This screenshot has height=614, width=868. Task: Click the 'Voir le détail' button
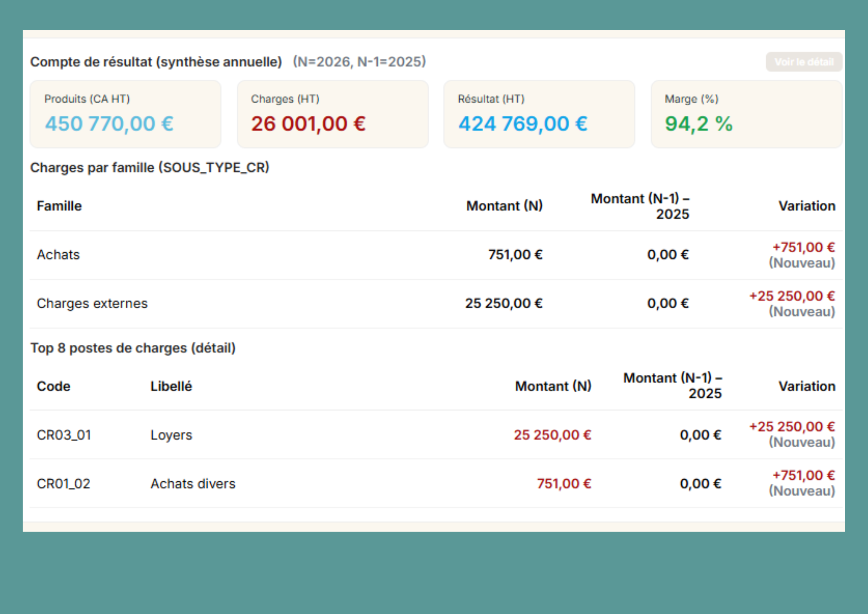803,62
